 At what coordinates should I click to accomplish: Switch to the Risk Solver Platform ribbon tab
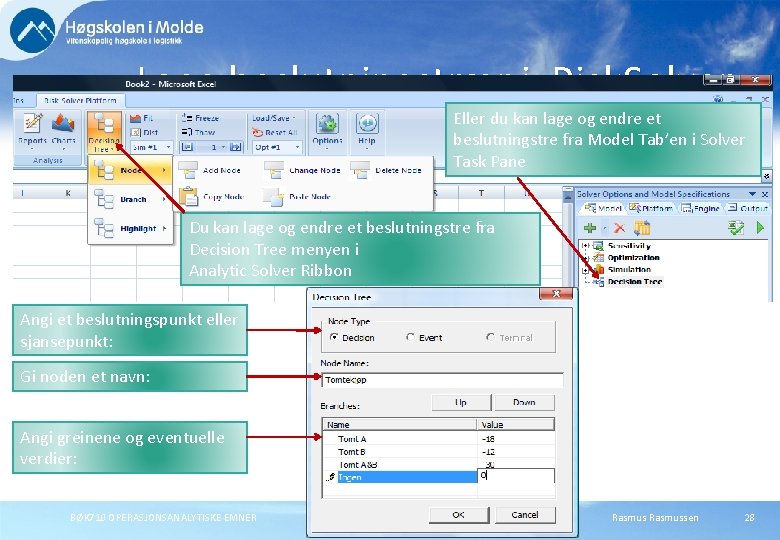[x=80, y=100]
